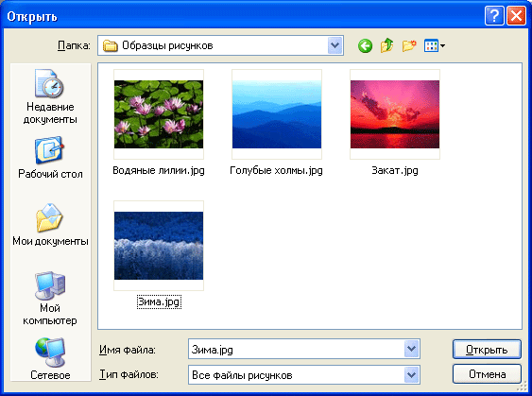532x396 pixels.
Task: Go up one folder level
Action: 387,45
